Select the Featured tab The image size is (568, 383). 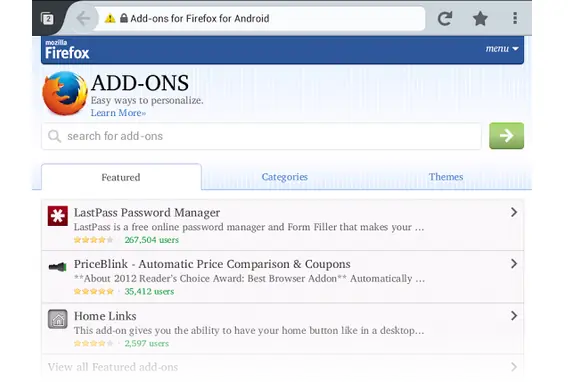[121, 177]
